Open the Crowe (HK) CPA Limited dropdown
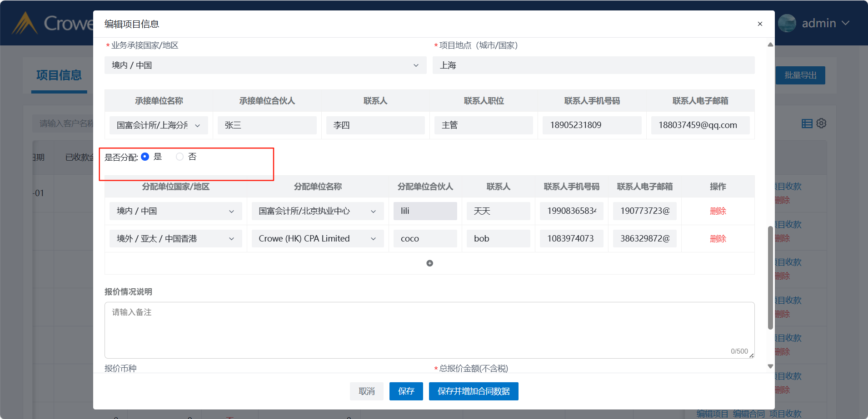This screenshot has height=419, width=868. point(318,239)
